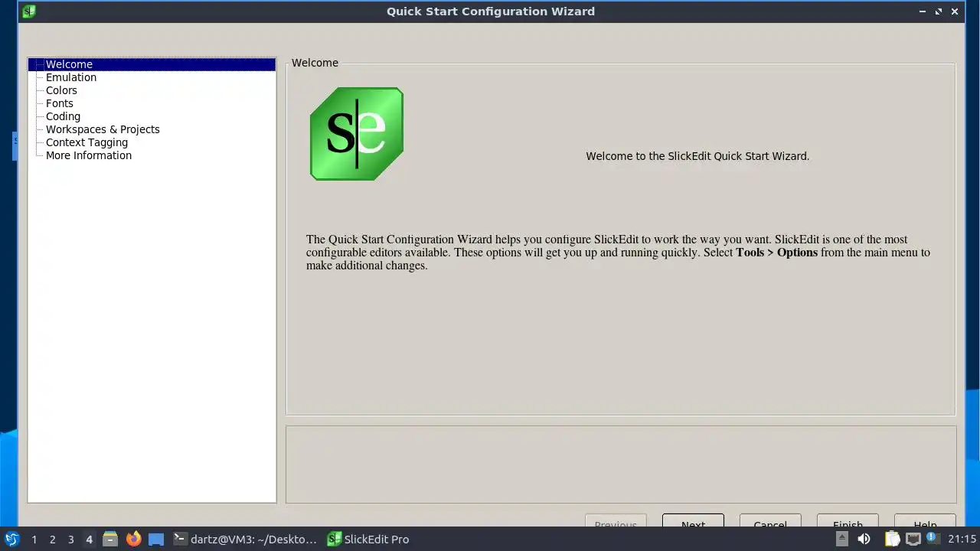Switch to workspace 2
The width and height of the screenshot is (980, 551).
[x=52, y=540]
